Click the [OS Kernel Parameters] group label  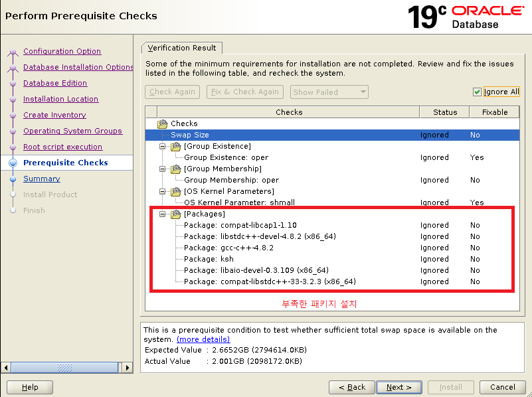229,192
